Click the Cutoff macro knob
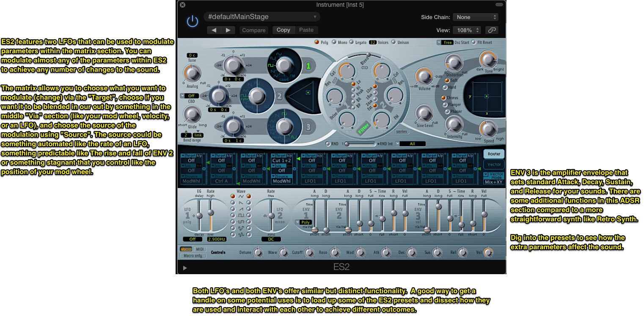This screenshot has width=644, height=316. (x=309, y=253)
